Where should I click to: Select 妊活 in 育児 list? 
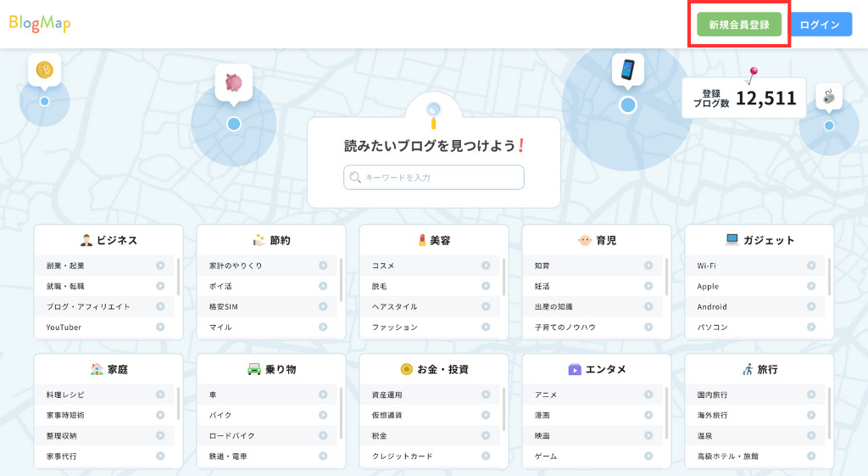tap(593, 286)
